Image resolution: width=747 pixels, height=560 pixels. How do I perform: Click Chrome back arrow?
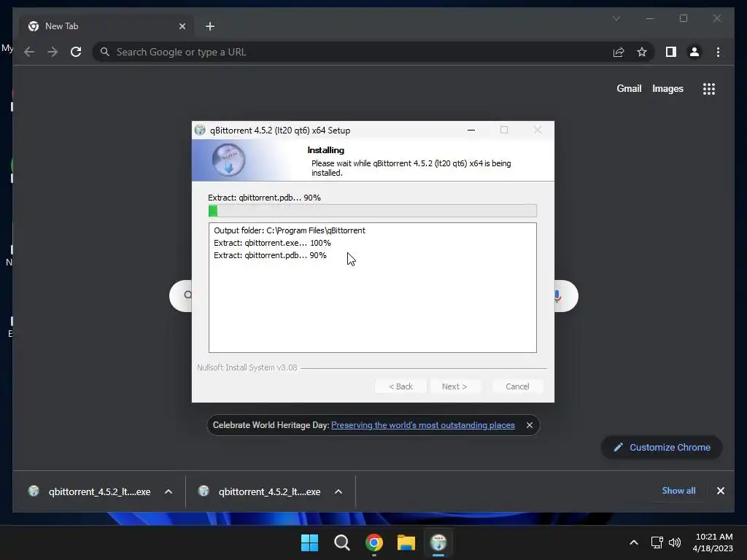pos(29,52)
